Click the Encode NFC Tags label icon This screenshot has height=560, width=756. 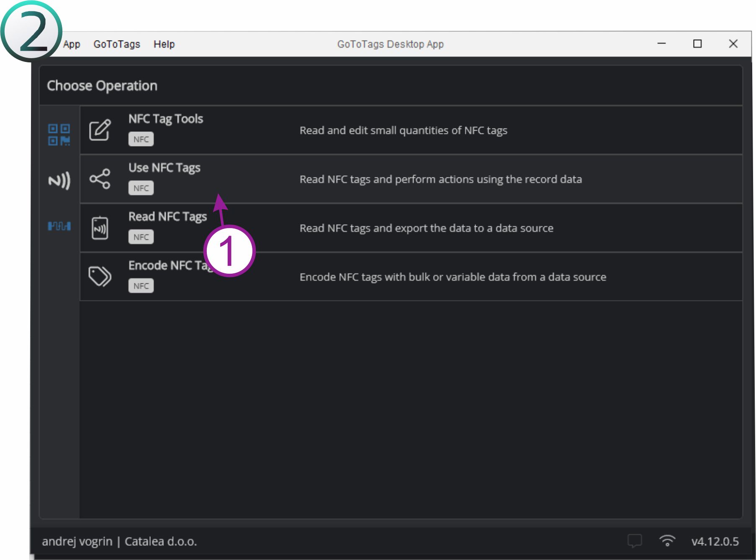(100, 277)
